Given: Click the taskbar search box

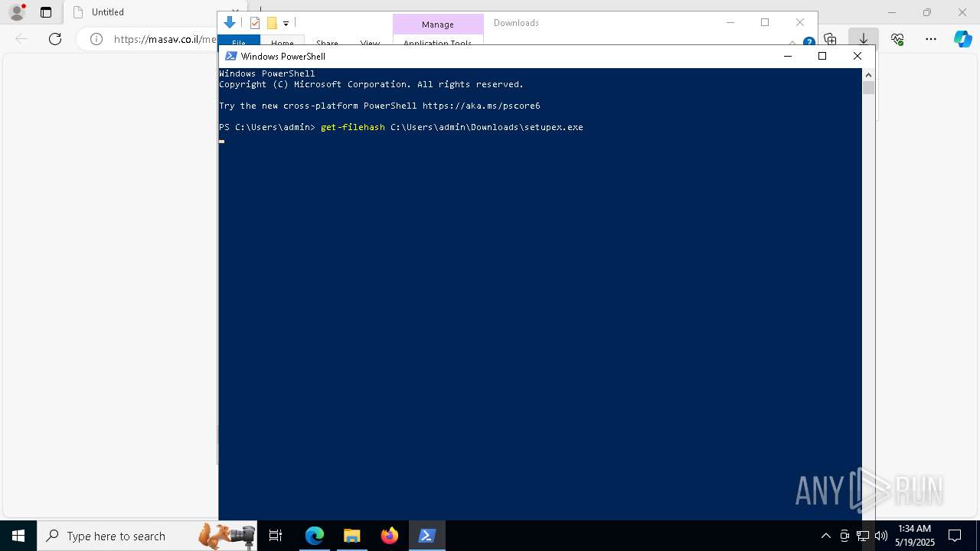Looking at the screenshot, I should [x=147, y=536].
